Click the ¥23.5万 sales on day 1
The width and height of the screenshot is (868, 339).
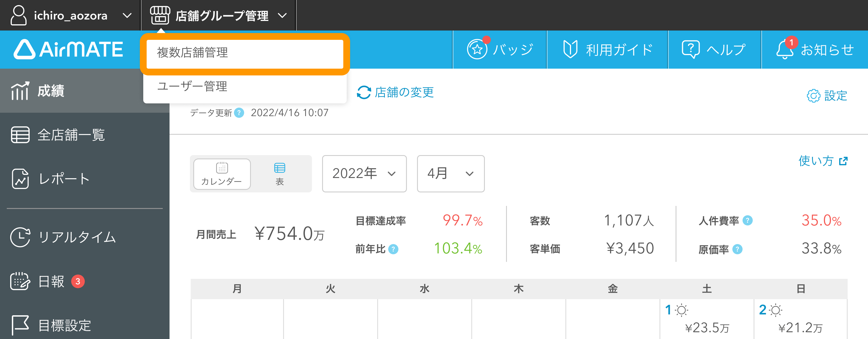[707, 327]
